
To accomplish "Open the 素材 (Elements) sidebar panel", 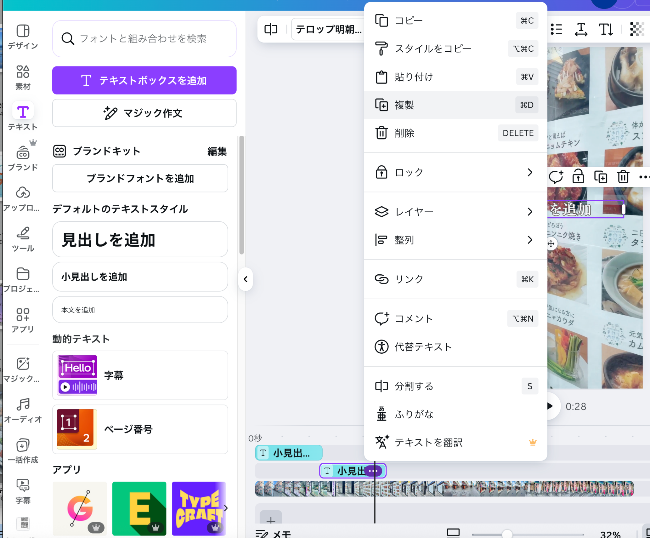I will click(22, 77).
